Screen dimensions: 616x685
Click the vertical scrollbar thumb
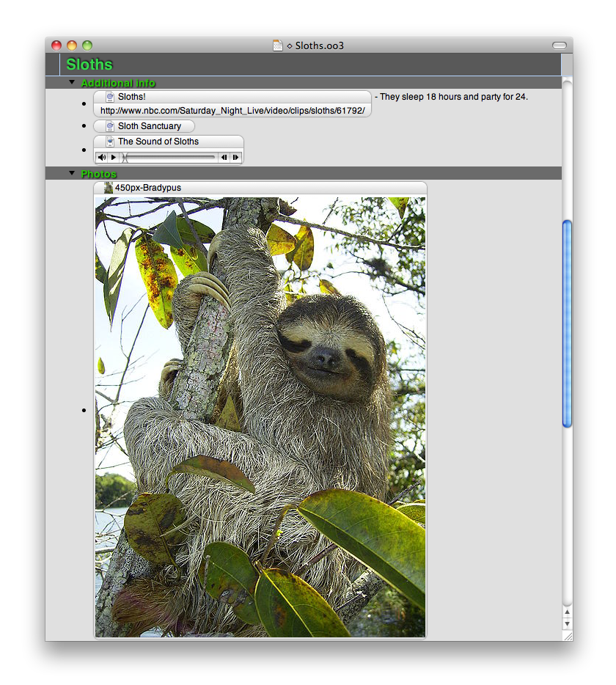566,323
